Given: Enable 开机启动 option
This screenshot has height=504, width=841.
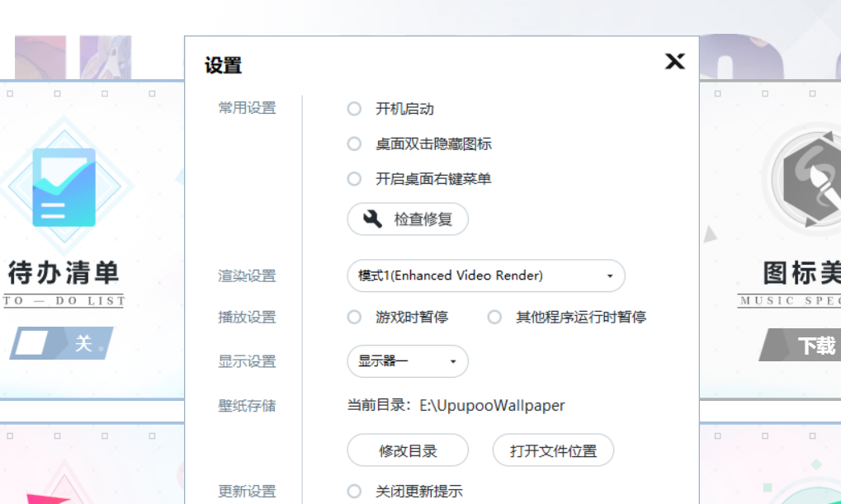Looking at the screenshot, I should [x=354, y=109].
